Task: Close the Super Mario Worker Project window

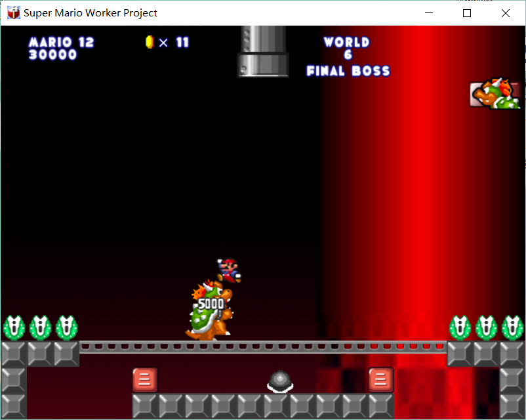Action: pos(506,13)
